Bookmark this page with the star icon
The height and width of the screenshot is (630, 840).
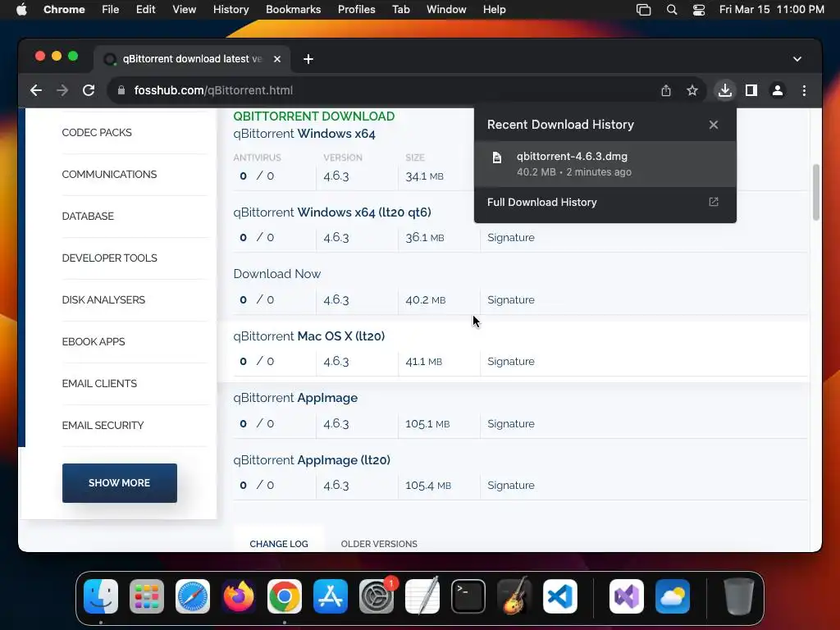pos(692,90)
